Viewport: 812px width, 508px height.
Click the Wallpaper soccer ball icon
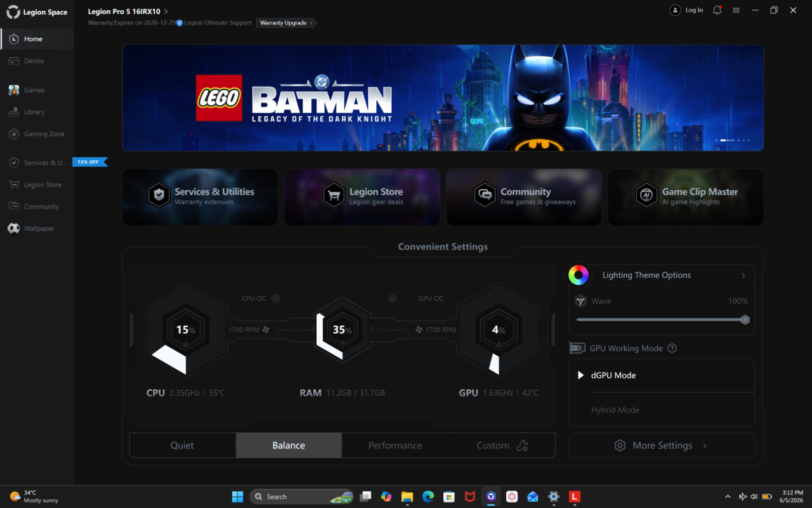(x=14, y=228)
